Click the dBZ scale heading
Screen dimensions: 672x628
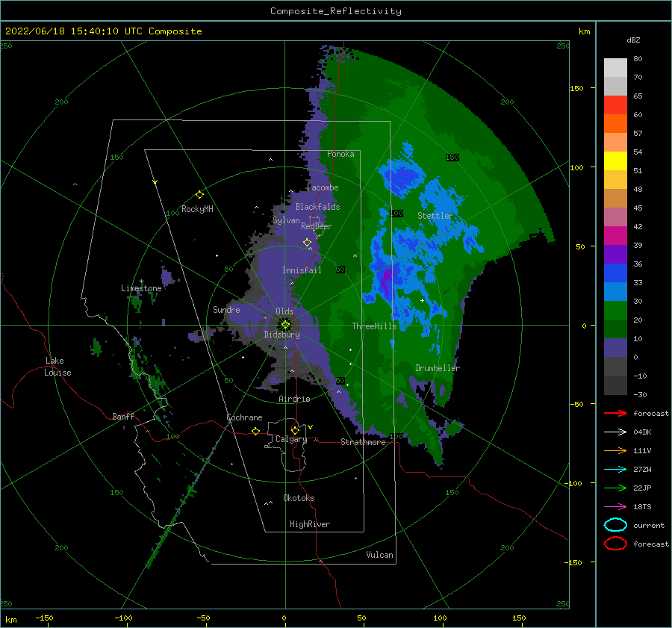633,40
